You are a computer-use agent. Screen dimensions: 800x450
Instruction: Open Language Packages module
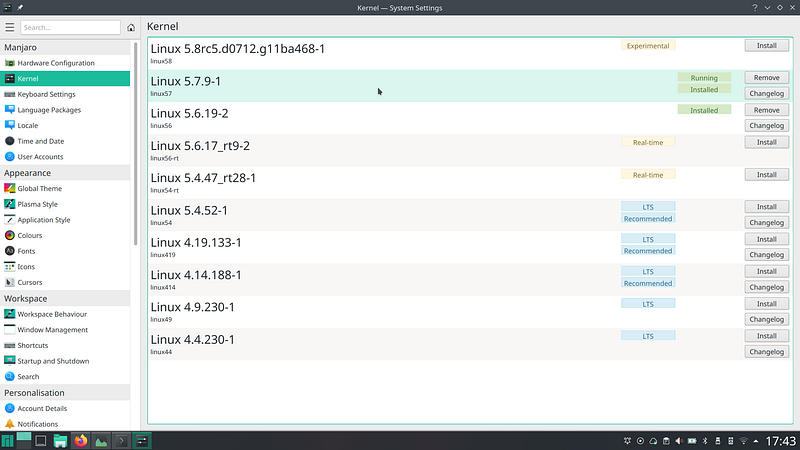click(x=65, y=110)
